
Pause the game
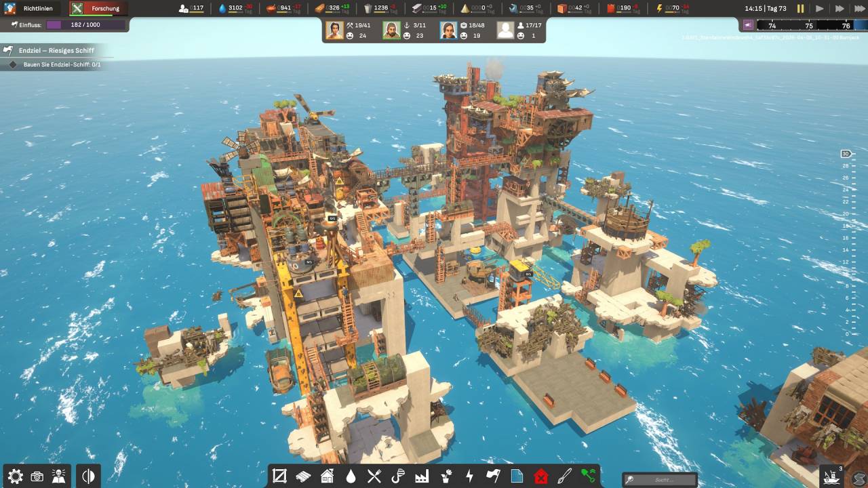tap(800, 9)
